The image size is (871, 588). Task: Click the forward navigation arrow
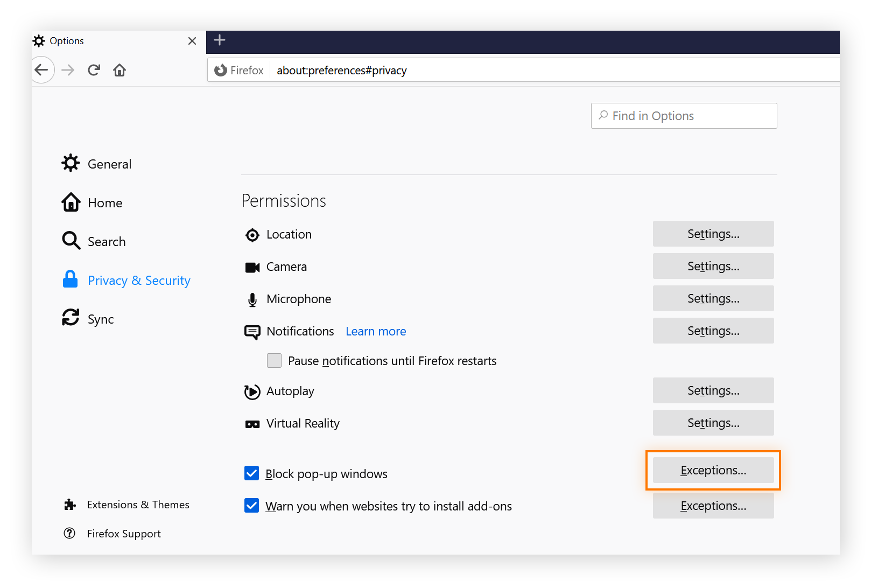[x=68, y=70]
